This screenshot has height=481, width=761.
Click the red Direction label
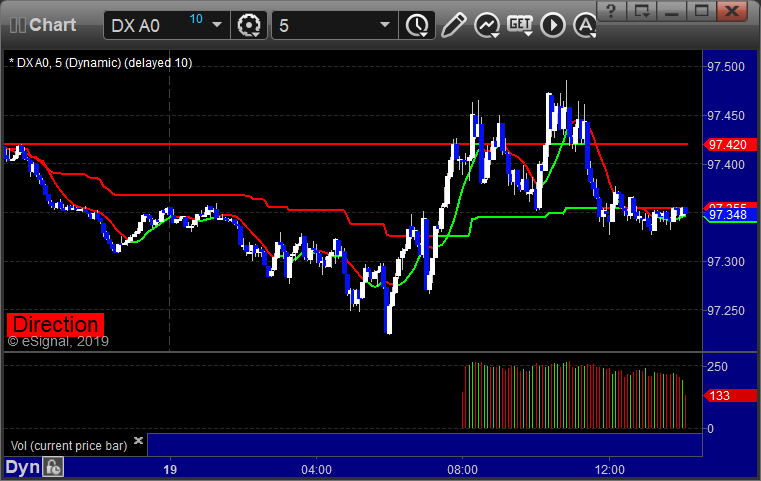(x=55, y=325)
